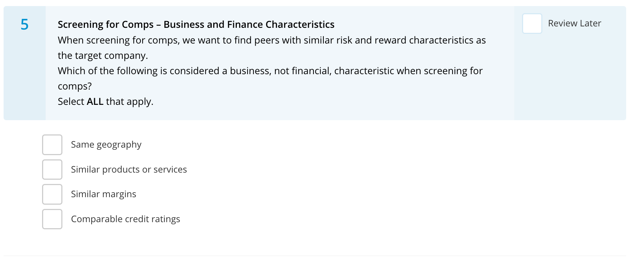Click the Select ALL that apply text
The image size is (644, 261).
105,101
